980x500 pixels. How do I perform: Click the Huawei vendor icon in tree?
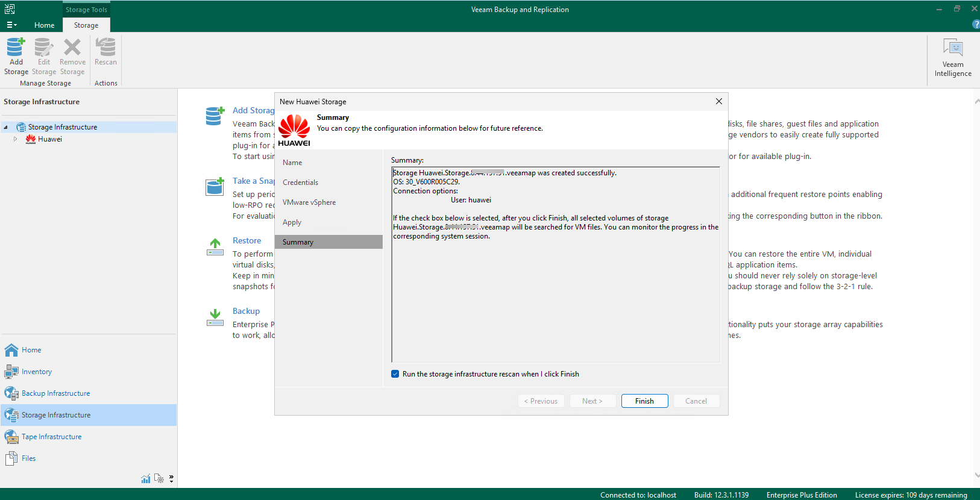[31, 139]
